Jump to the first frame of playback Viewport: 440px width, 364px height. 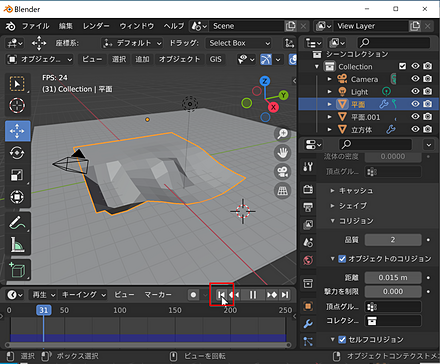pyautogui.click(x=221, y=295)
